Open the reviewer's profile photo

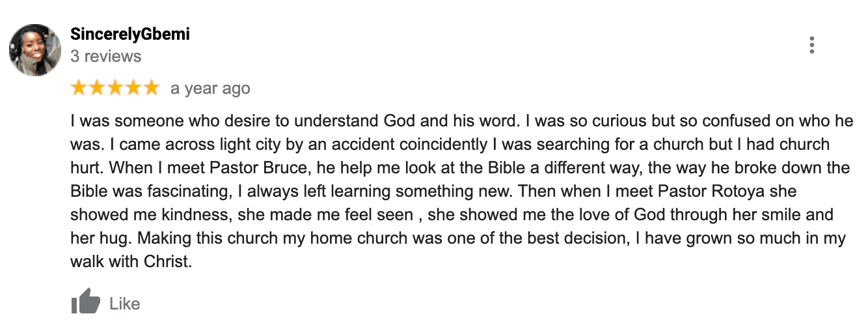tap(34, 50)
